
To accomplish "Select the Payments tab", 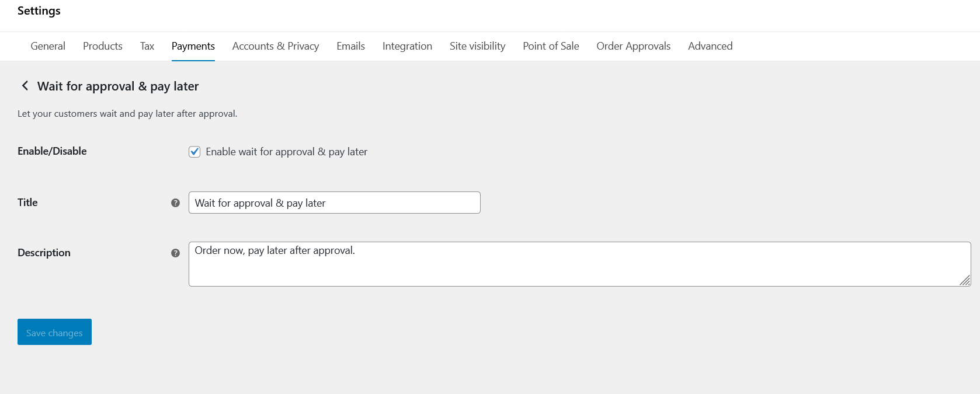I will pos(193,46).
